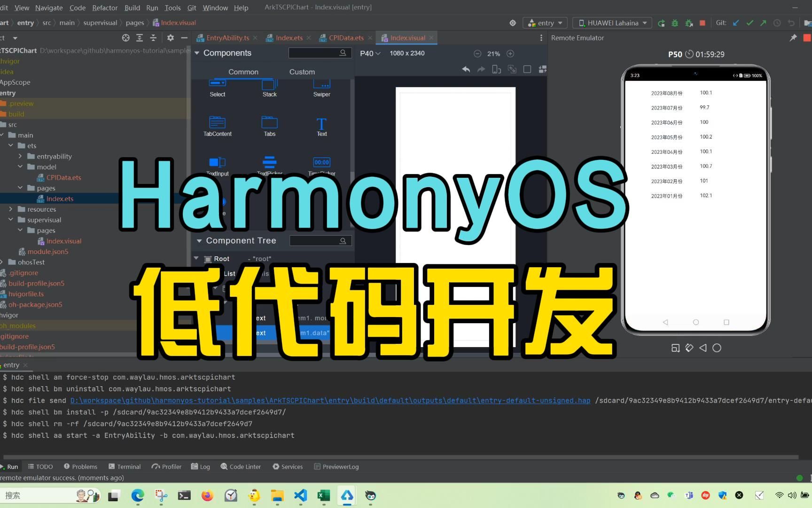Open the Common components tab
This screenshot has width=812, height=508.
pos(243,72)
